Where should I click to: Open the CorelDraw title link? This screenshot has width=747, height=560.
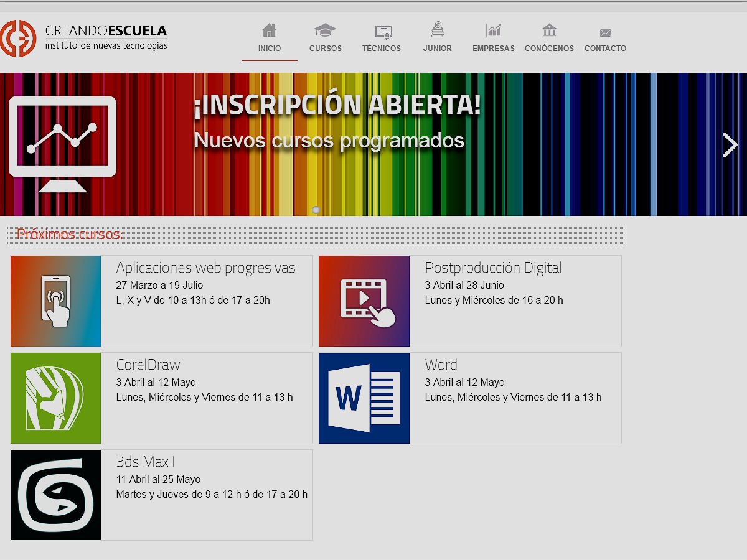pos(148,365)
